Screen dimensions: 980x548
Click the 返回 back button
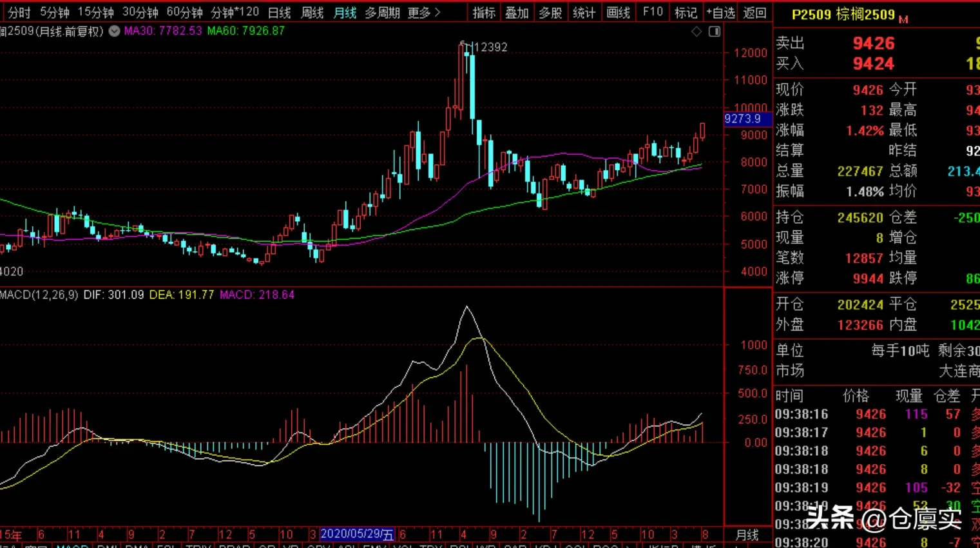pos(754,12)
